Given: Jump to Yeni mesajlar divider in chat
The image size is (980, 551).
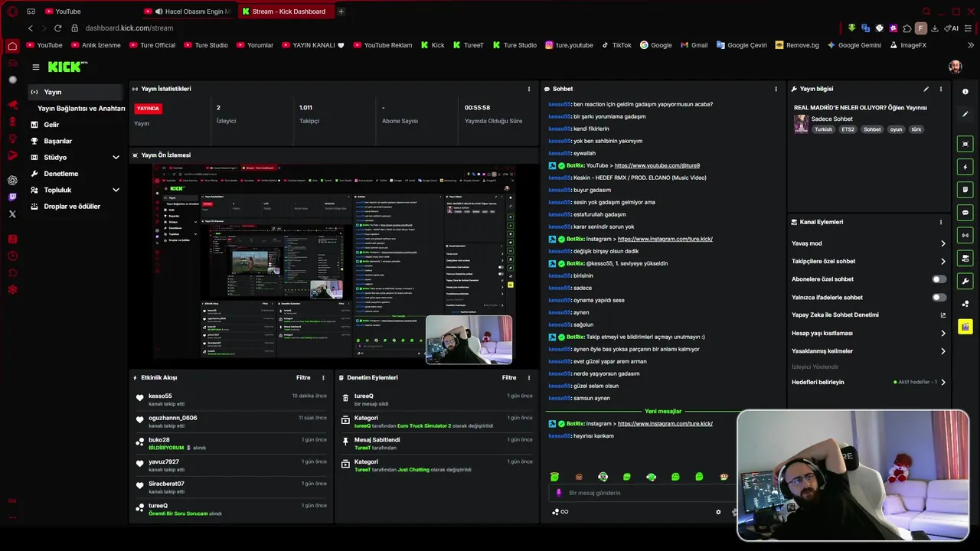Looking at the screenshot, I should tap(663, 411).
